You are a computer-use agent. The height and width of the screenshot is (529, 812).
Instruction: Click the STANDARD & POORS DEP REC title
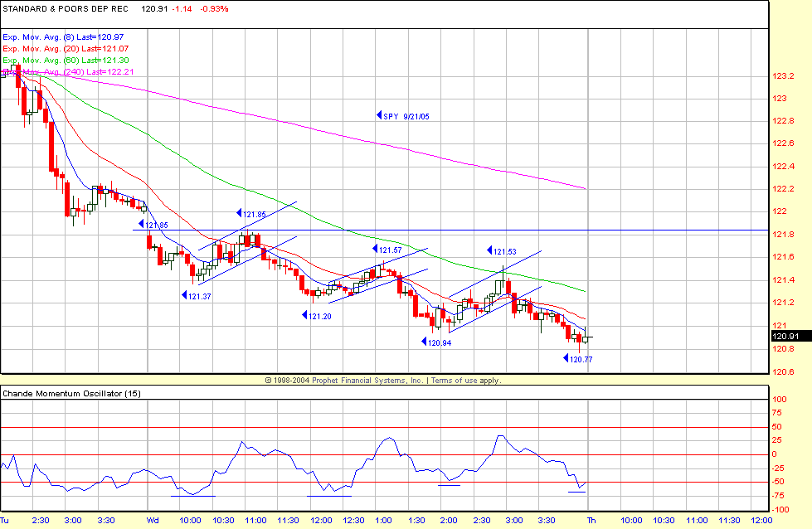pos(66,8)
